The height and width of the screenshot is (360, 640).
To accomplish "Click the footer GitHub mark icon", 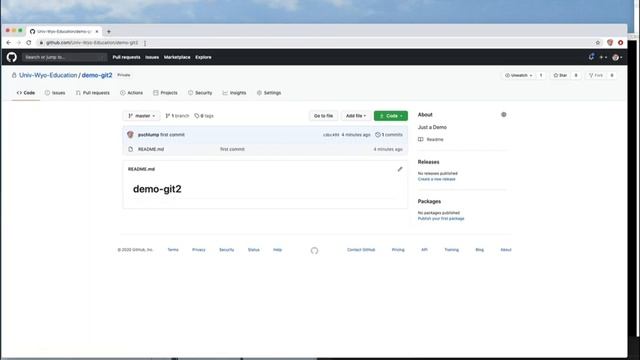I will [x=314, y=251].
